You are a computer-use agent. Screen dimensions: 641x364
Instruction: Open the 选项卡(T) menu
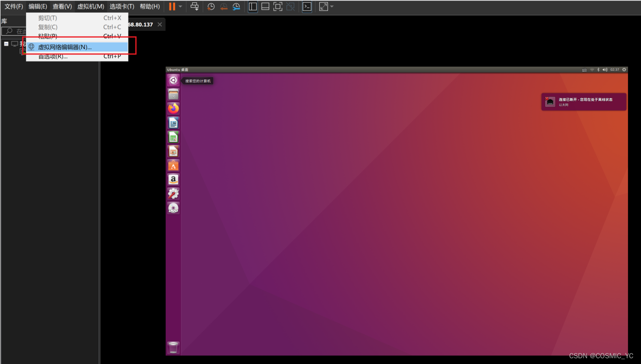point(122,7)
